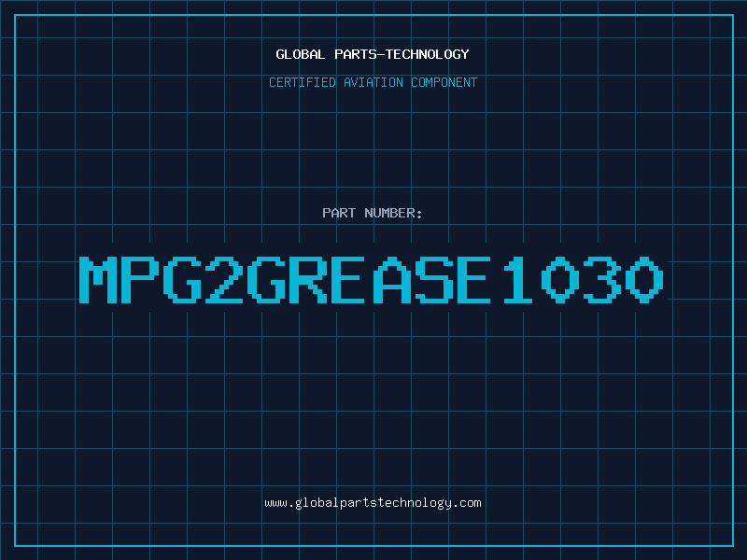Click the GLOBAL PARTS-TECHNOLOGY heading

pyautogui.click(x=373, y=54)
